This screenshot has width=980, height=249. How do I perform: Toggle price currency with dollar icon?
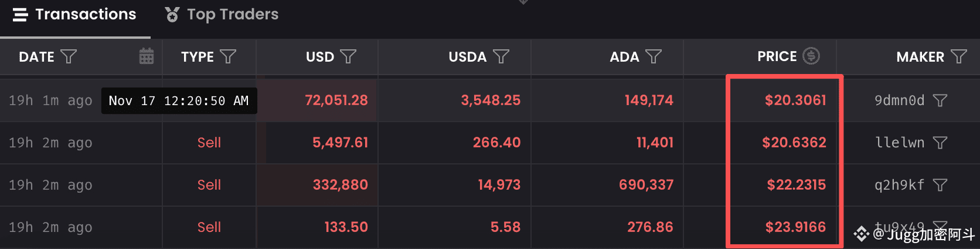[811, 56]
